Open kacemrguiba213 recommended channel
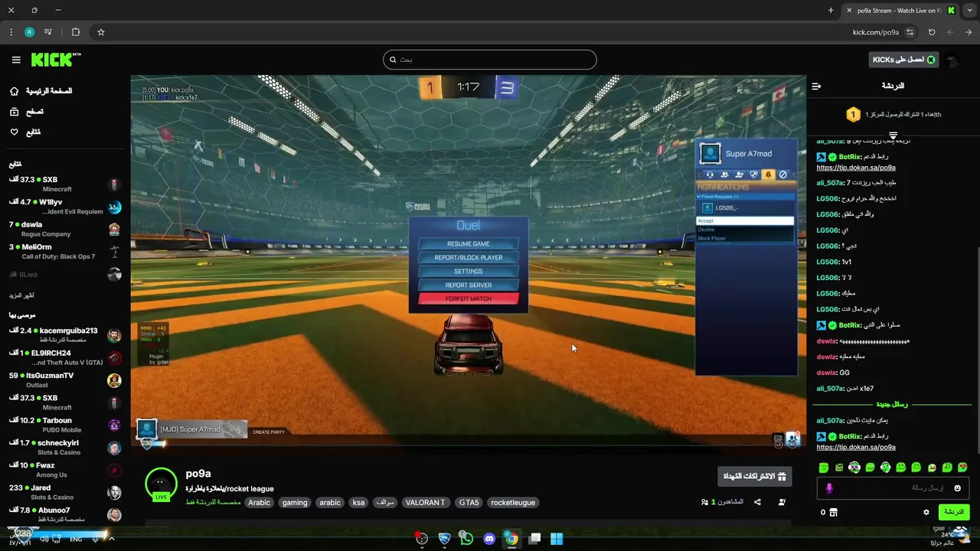 coord(65,334)
